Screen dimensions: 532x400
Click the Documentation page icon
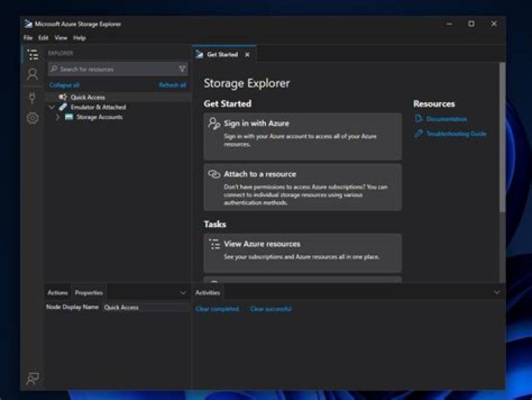(x=419, y=118)
